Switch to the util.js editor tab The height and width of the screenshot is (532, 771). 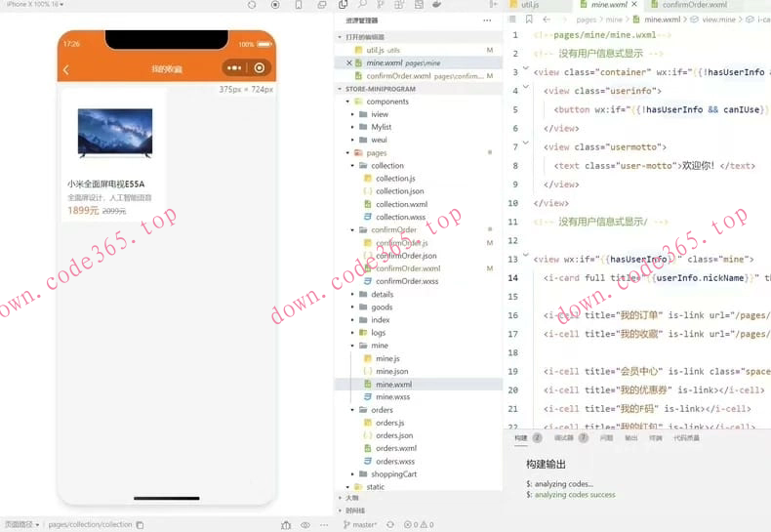[530, 5]
